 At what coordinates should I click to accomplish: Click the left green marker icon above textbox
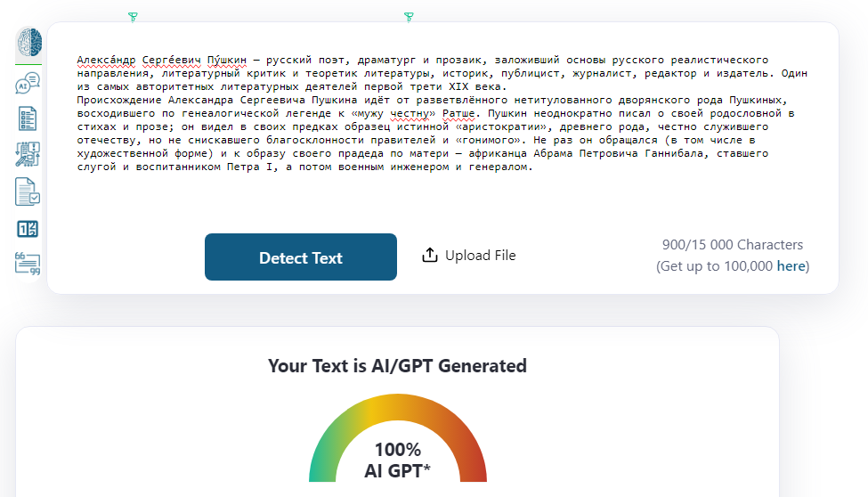tap(133, 17)
